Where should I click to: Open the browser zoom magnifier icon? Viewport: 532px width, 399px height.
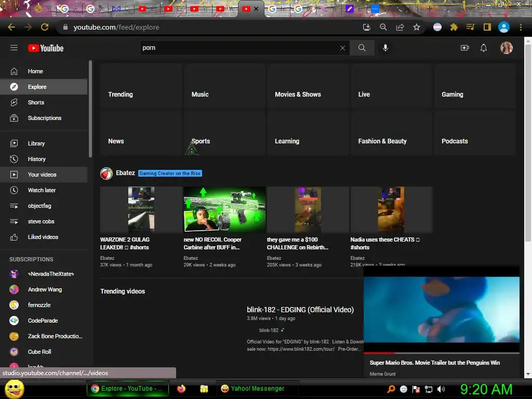click(x=383, y=27)
